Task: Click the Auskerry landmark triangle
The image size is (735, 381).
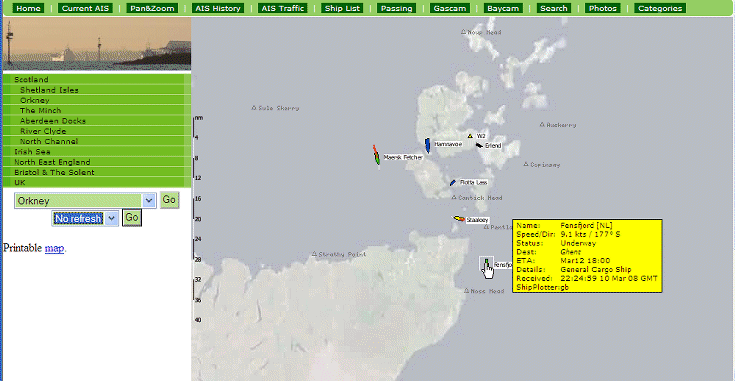Action: pyautogui.click(x=542, y=125)
